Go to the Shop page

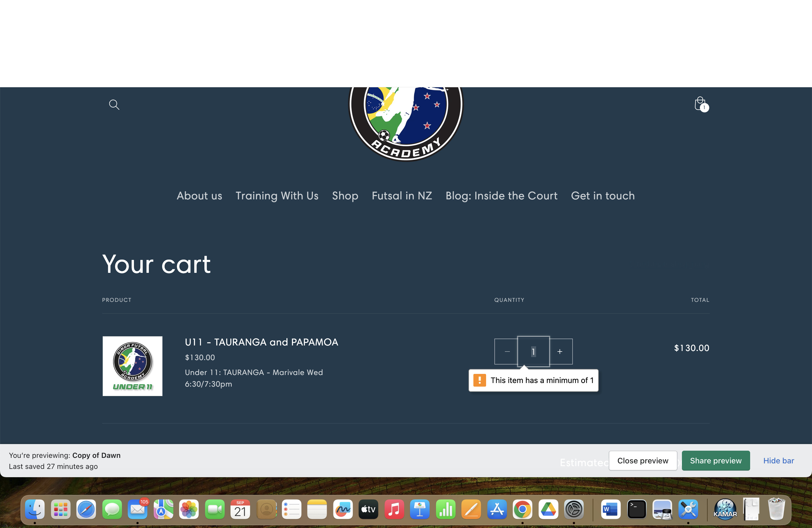pos(345,196)
